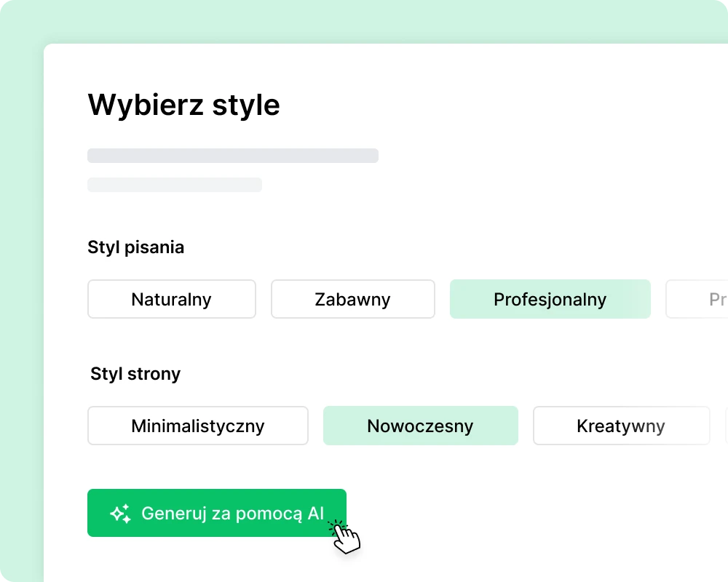The height and width of the screenshot is (582, 728).
Task: Toggle the Nowoczesny page style
Action: pos(420,426)
